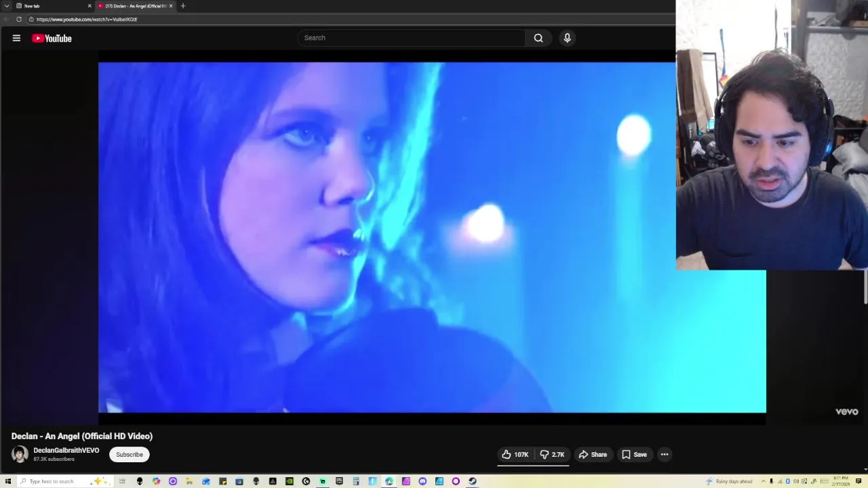Open the Copilot taskbar icon
The height and width of the screenshot is (488, 868).
(156, 481)
